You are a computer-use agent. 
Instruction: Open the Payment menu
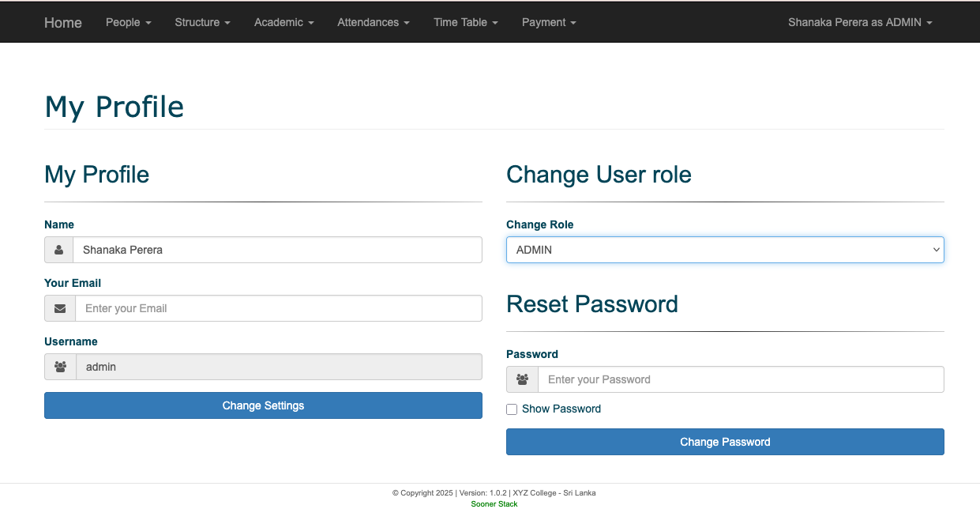[549, 22]
